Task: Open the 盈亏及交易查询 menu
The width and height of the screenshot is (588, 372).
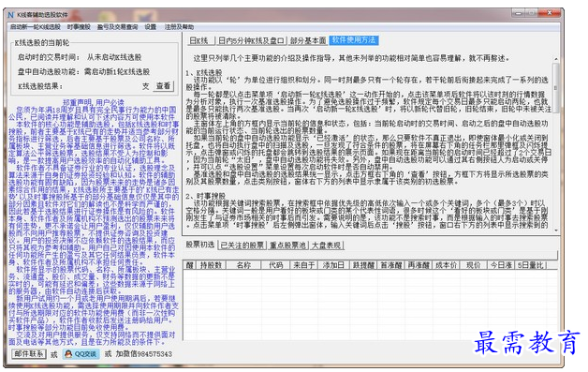Action: click(117, 27)
